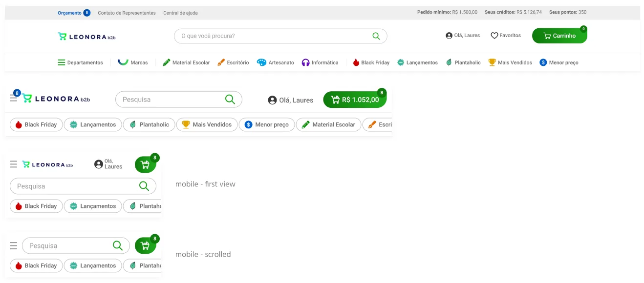Open cart icon in mobile scrolled view
This screenshot has width=644, height=283.
click(145, 246)
